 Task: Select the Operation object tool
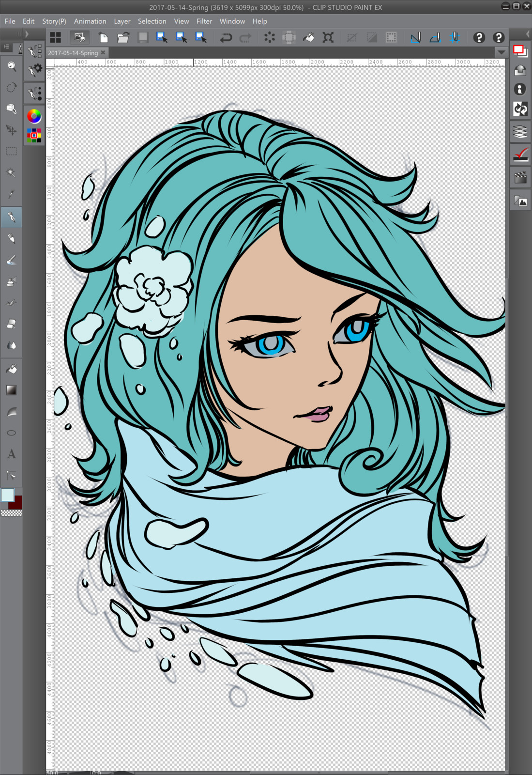[x=11, y=108]
